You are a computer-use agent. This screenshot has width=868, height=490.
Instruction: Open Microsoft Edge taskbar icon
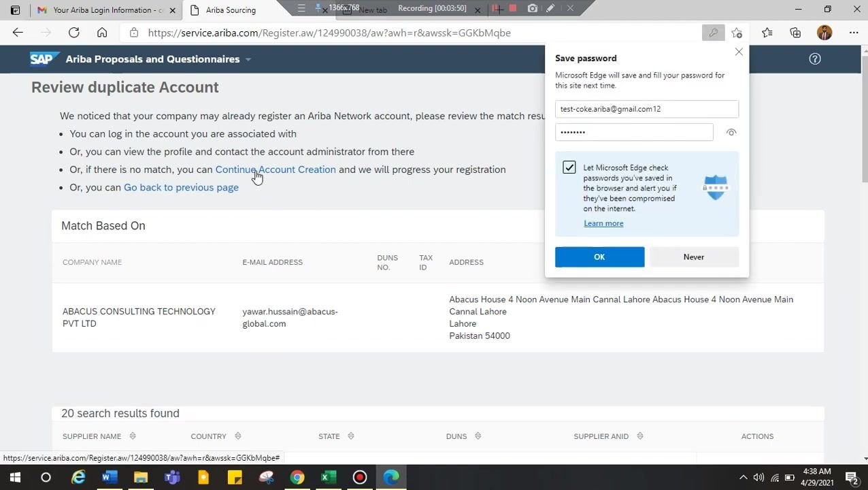tap(392, 477)
